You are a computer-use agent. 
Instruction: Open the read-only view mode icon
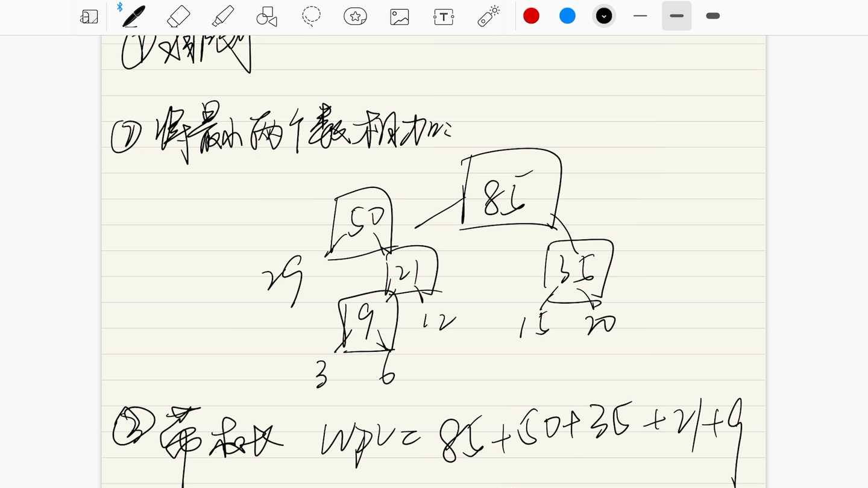pyautogui.click(x=89, y=17)
